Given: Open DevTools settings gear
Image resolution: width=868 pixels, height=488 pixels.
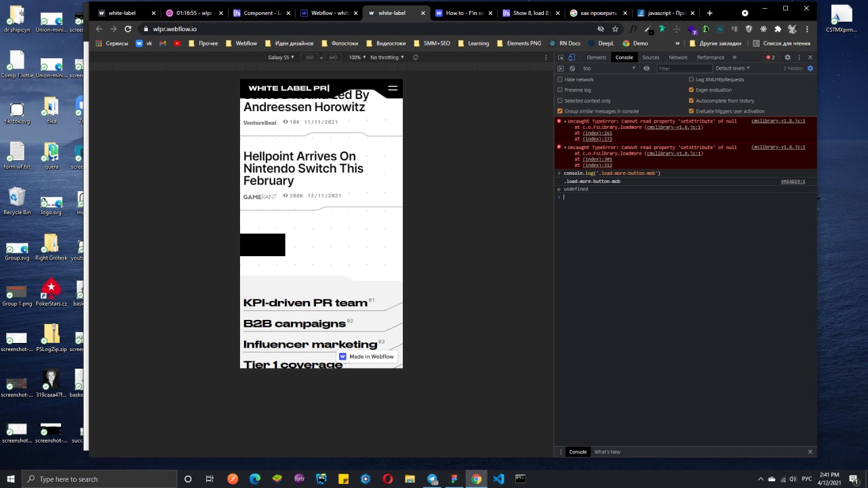Looking at the screenshot, I should click(787, 58).
